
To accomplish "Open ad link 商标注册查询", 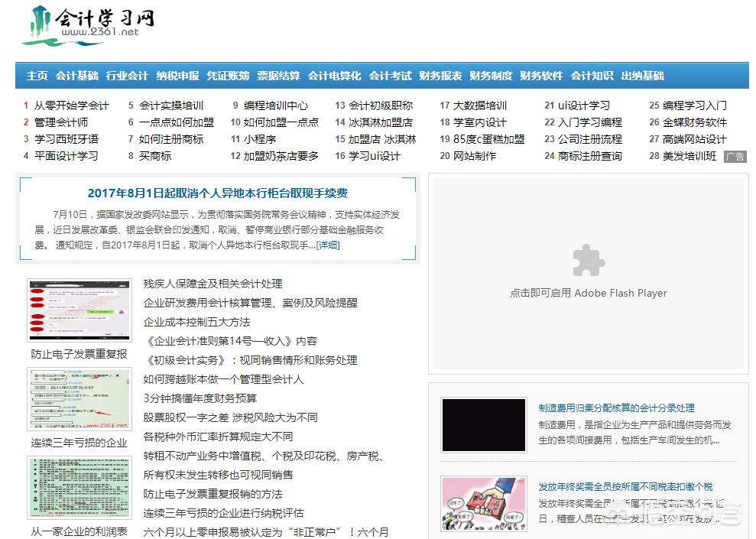I will click(x=590, y=156).
